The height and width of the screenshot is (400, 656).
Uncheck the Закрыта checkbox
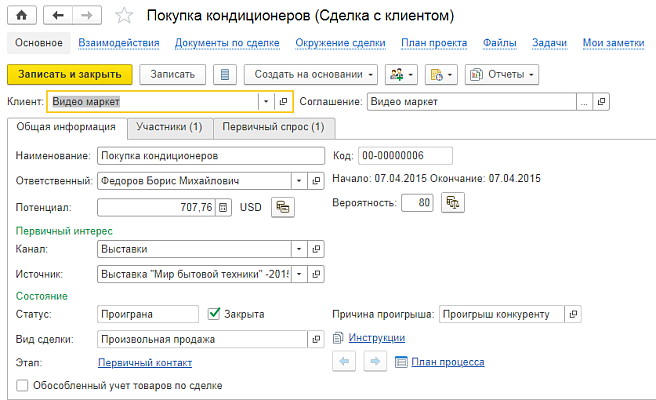coord(213,314)
